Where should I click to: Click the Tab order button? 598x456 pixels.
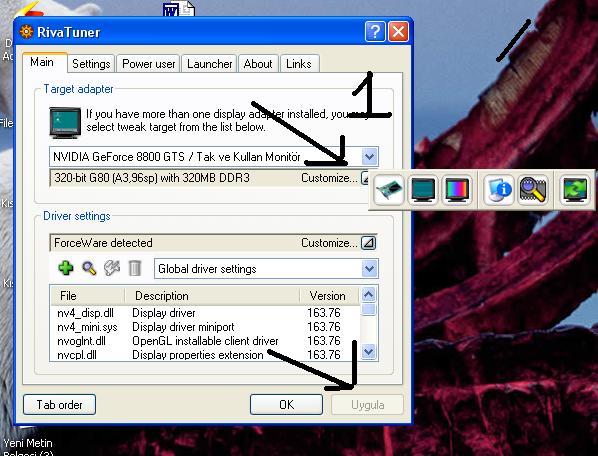tap(59, 405)
